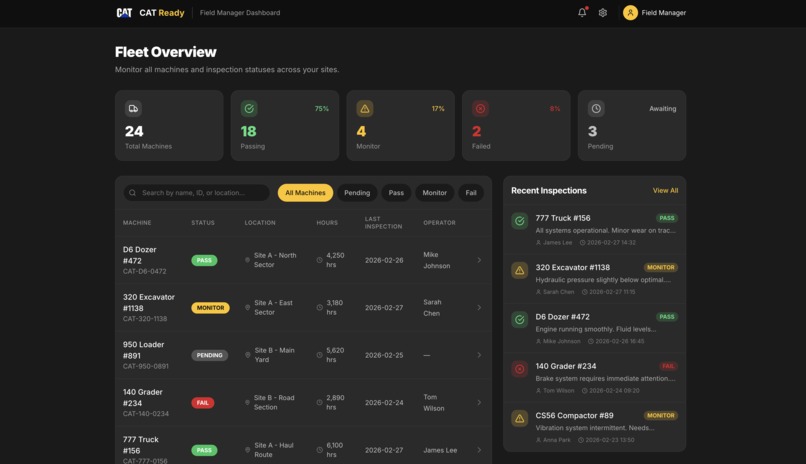Expand the 950 Loader #891 row chevron

[479, 355]
